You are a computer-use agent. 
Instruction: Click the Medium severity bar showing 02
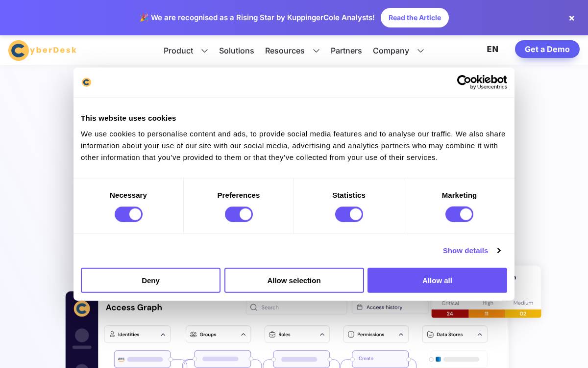[x=523, y=314]
